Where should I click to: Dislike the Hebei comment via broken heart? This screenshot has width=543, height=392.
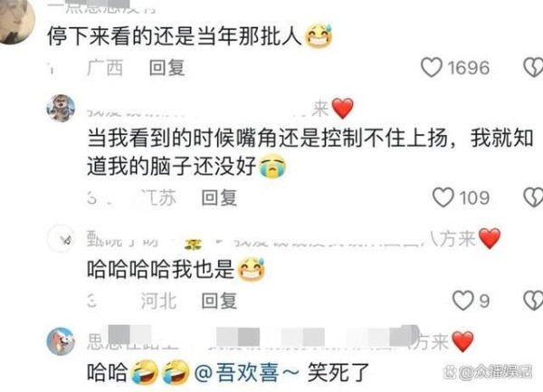click(533, 300)
